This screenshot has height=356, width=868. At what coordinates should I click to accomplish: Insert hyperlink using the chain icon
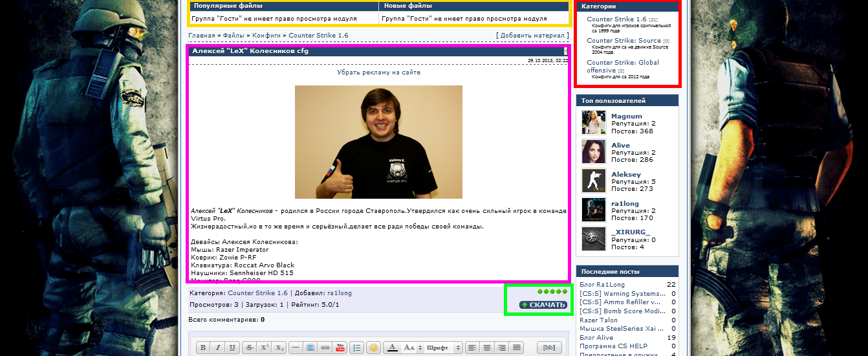click(x=325, y=348)
